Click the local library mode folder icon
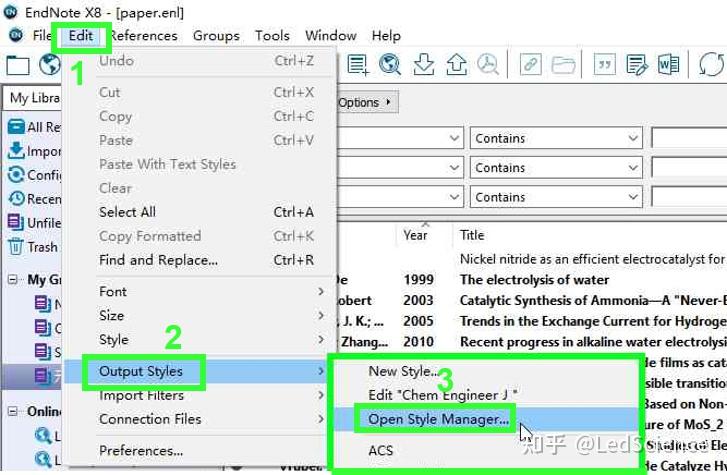The width and height of the screenshot is (727, 475). pyautogui.click(x=18, y=65)
